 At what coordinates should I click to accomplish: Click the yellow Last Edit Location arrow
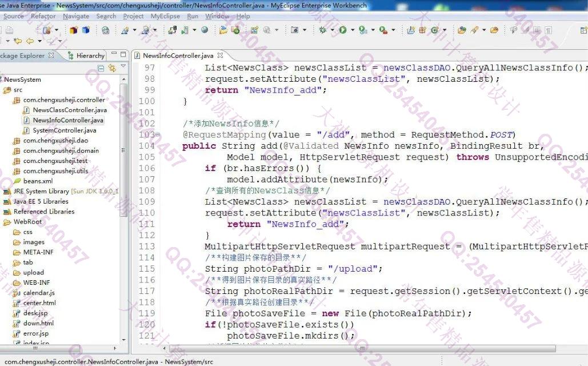18,41
